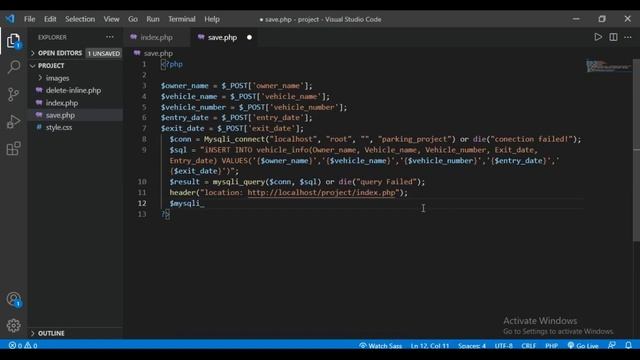The height and width of the screenshot is (360, 640).
Task: Click the $owner_name variable on line 3
Action: click(184, 86)
